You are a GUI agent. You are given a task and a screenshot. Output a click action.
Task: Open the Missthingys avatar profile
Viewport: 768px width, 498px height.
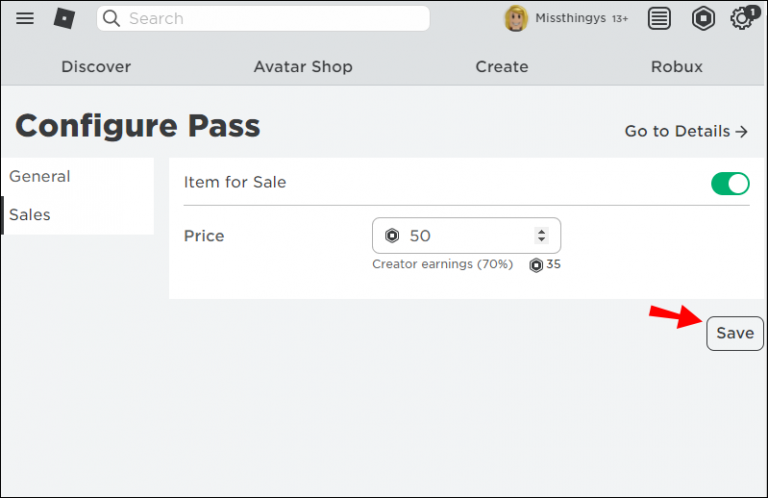[516, 18]
